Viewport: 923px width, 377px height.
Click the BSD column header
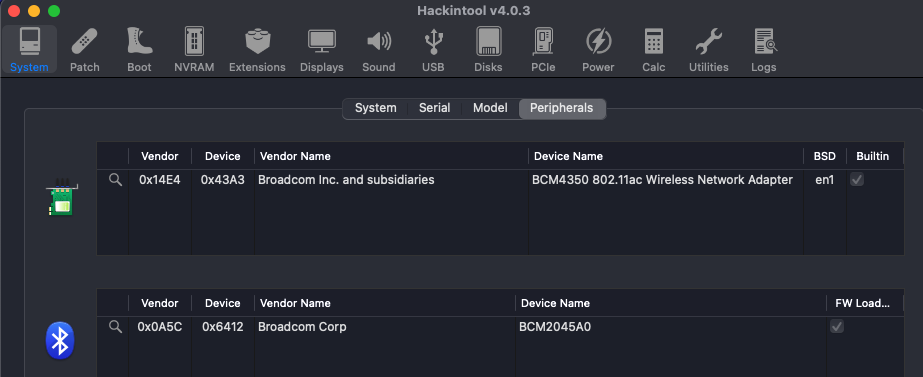coord(825,156)
